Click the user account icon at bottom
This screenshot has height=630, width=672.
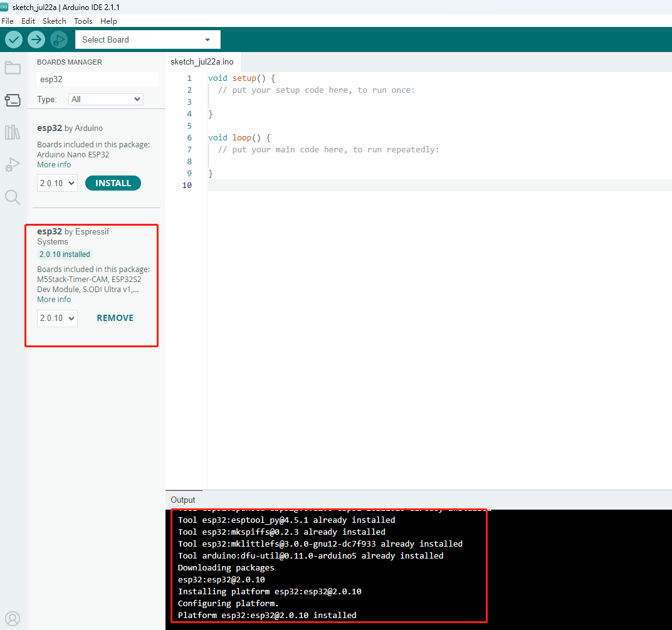[x=13, y=619]
